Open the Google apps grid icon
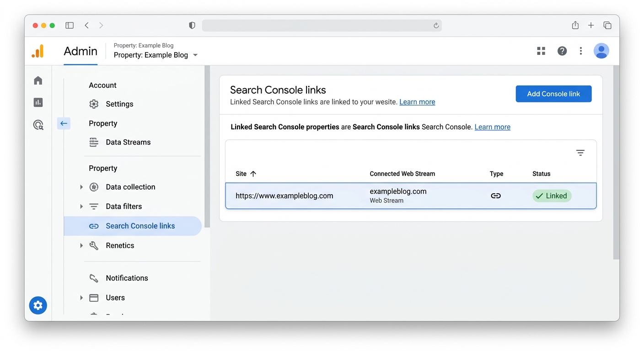The image size is (644, 351). pos(541,51)
